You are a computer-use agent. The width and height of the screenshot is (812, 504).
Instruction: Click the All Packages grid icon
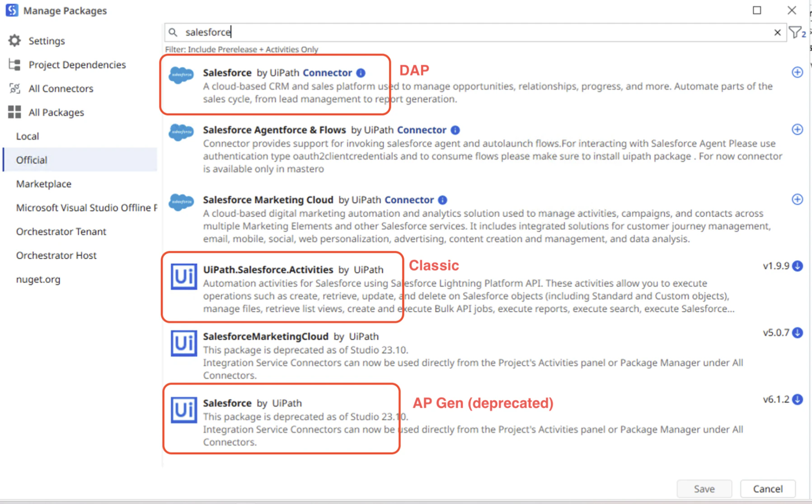pyautogui.click(x=14, y=112)
